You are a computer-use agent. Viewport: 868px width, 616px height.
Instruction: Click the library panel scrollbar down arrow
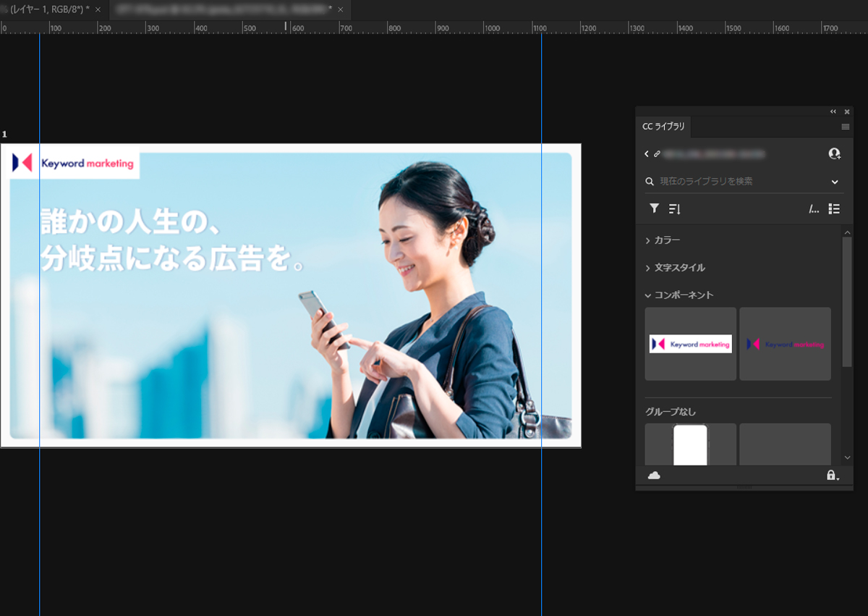tap(847, 457)
